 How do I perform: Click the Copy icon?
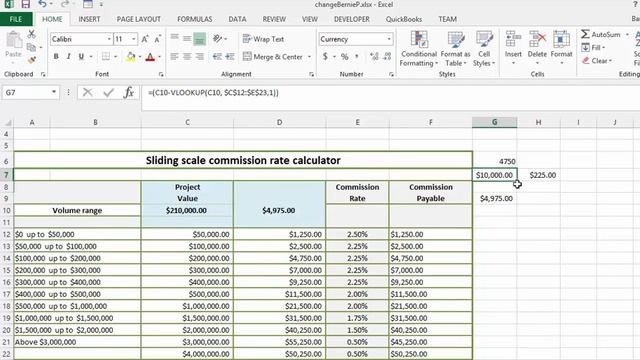click(31, 47)
